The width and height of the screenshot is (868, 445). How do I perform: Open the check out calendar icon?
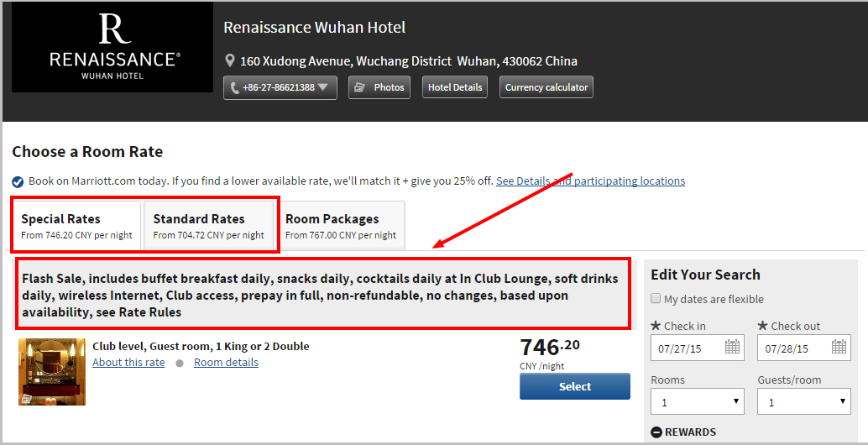coord(839,348)
